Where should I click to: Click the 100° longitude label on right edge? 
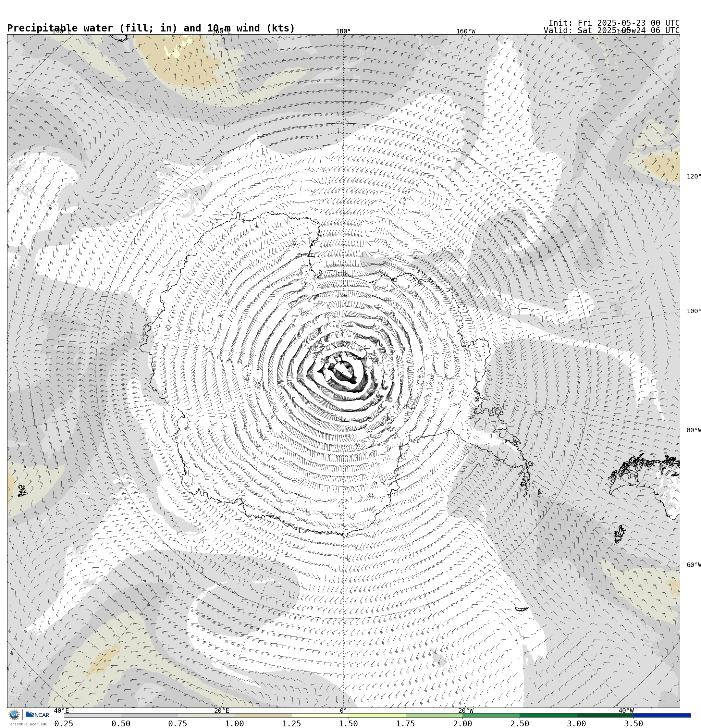click(694, 311)
